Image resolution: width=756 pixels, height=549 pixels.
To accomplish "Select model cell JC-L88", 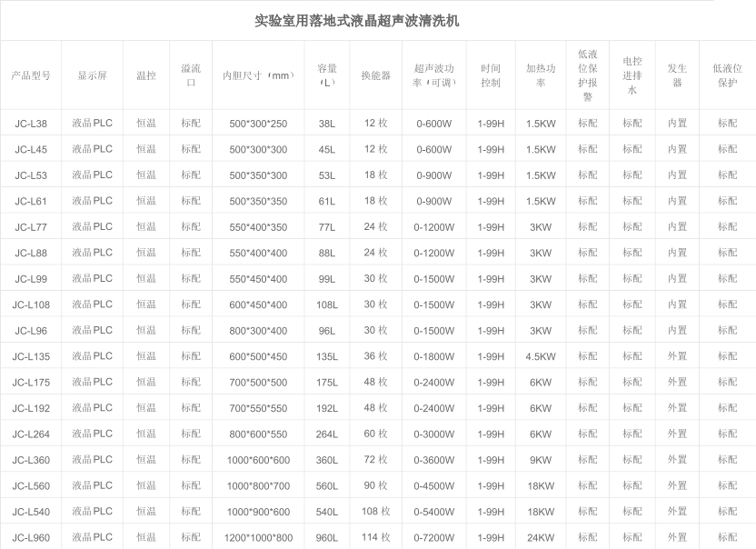I will [31, 253].
